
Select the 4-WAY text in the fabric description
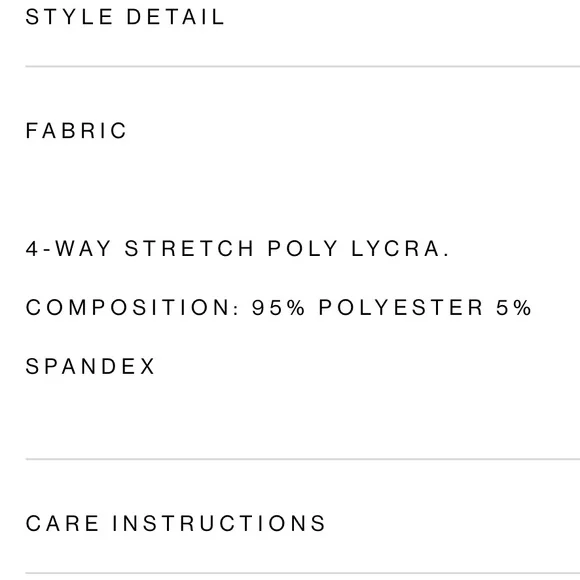coord(68,248)
